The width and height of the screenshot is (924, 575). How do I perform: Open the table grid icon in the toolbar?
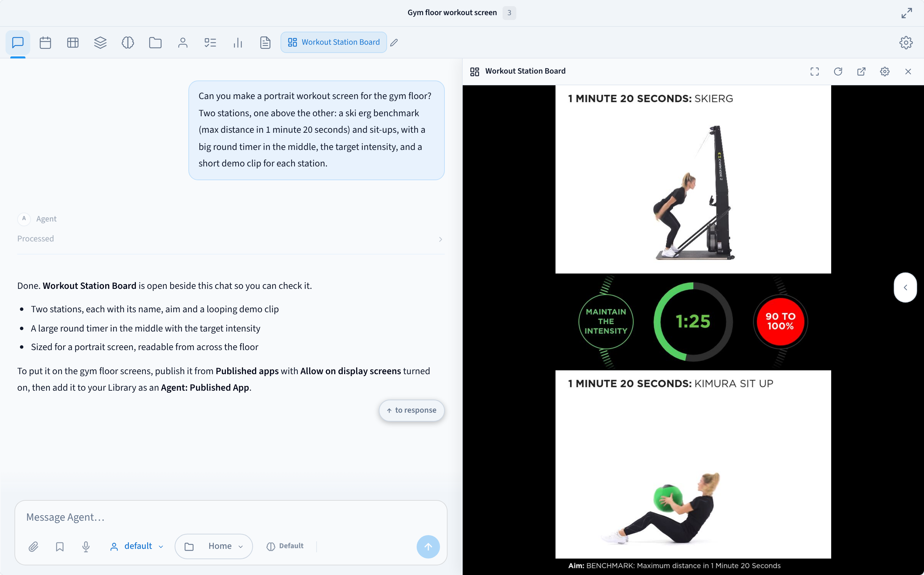(x=73, y=42)
